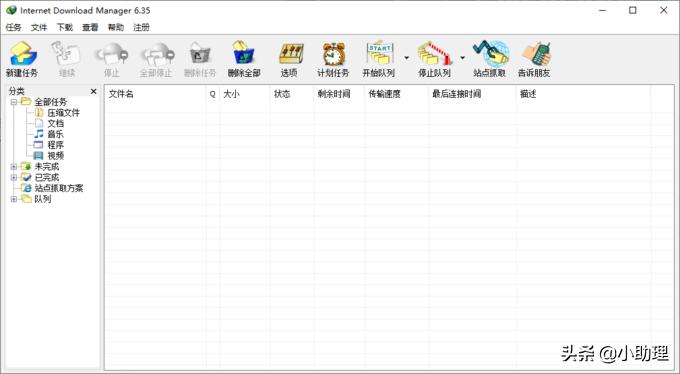This screenshot has width=680, height=374.
Task: Sort by the 状态 column header
Action: [292, 94]
